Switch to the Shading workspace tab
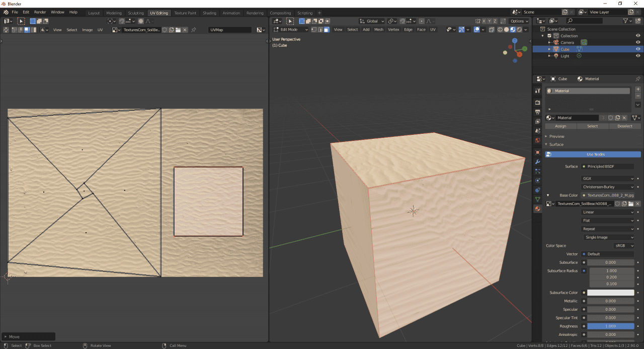Image resolution: width=644 pixels, height=349 pixels. pos(209,13)
